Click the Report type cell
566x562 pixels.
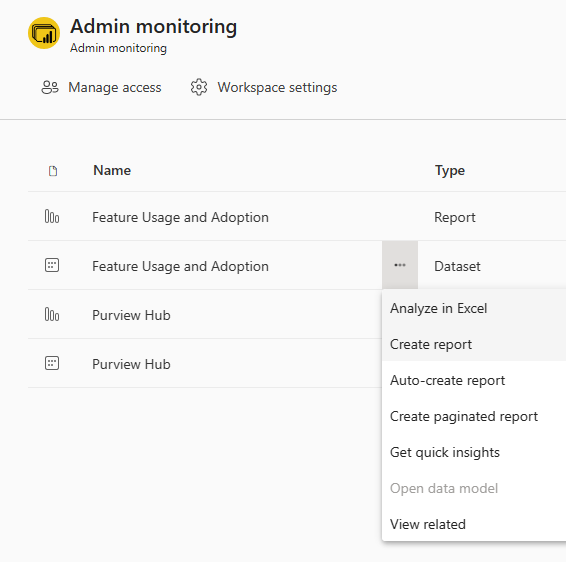[x=455, y=217]
